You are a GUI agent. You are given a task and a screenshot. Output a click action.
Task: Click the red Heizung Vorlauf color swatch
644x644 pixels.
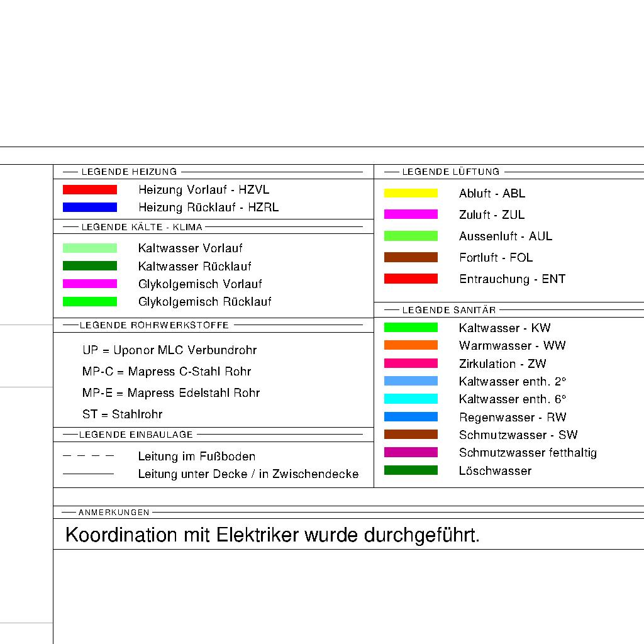point(90,189)
